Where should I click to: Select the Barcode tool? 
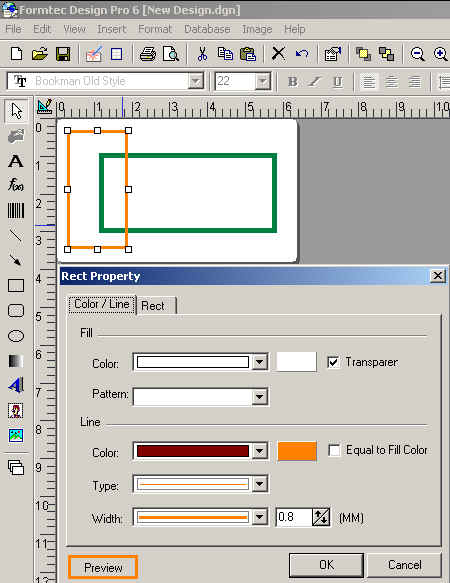tap(16, 210)
